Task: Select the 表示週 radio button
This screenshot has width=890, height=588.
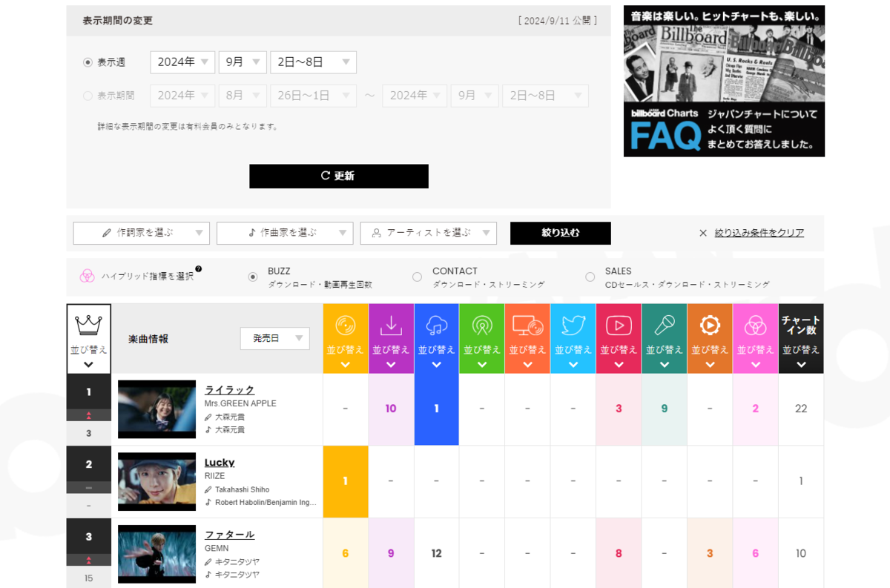Action: pyautogui.click(x=88, y=62)
